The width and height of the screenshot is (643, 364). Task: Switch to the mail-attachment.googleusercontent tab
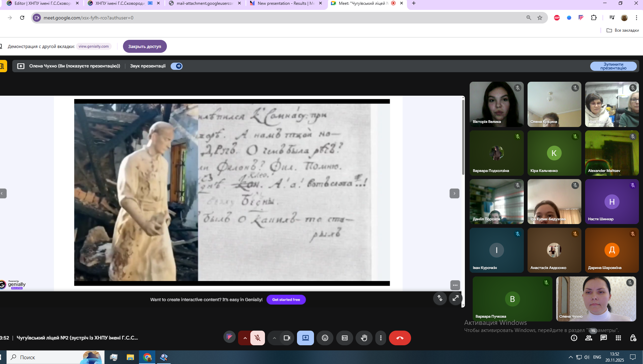[x=204, y=3]
